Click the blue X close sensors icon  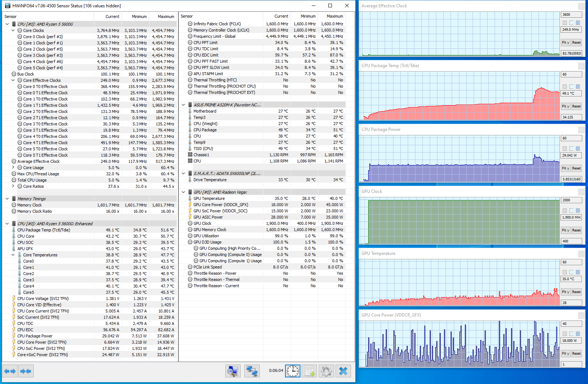click(343, 371)
